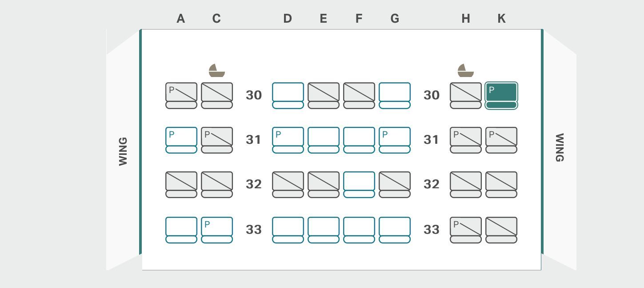
Task: Click the bassinet icon above seat 30H
Action: coord(466,70)
